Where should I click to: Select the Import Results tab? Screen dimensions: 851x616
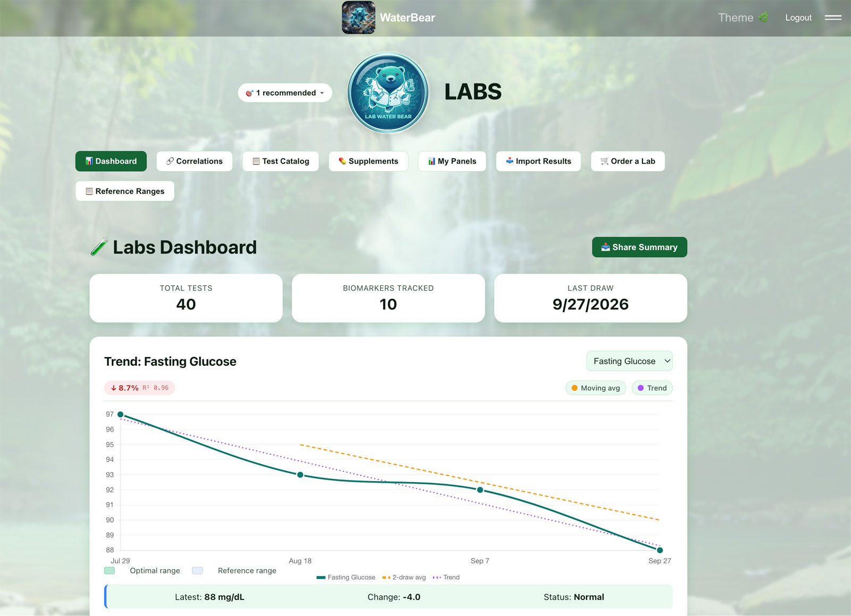(538, 161)
